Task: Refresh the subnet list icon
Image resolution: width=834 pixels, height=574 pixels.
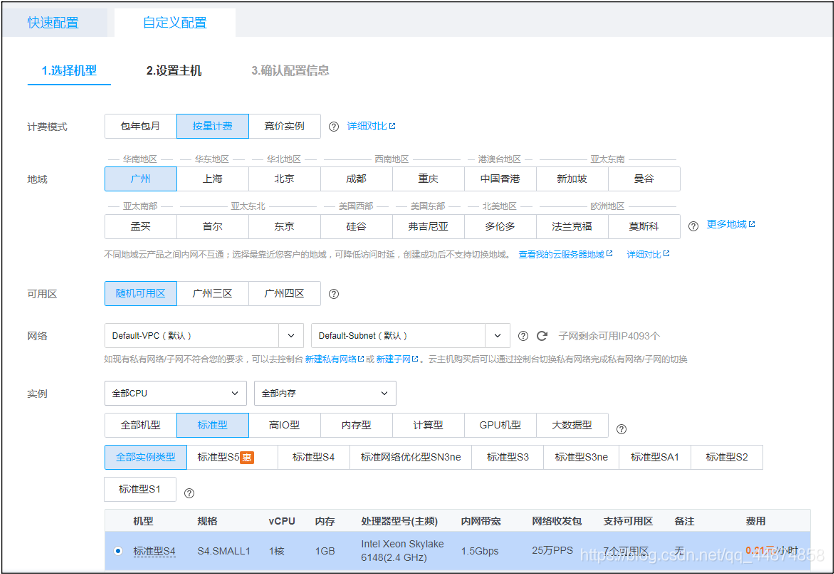Action: pos(542,336)
